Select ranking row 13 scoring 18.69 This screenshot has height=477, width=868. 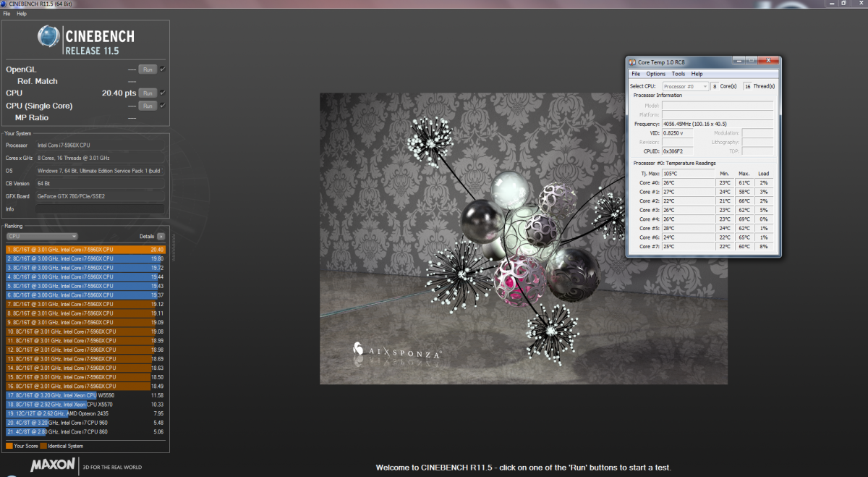[x=85, y=359]
